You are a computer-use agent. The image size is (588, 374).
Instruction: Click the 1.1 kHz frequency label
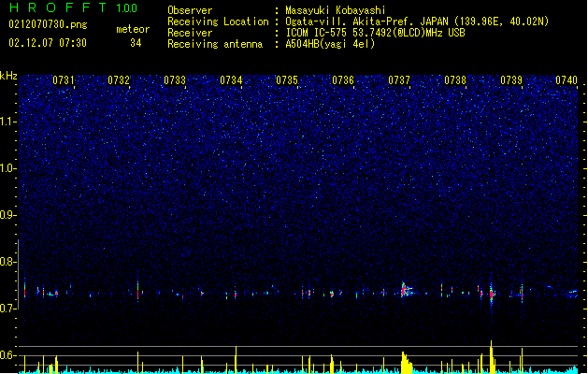[x=8, y=122]
